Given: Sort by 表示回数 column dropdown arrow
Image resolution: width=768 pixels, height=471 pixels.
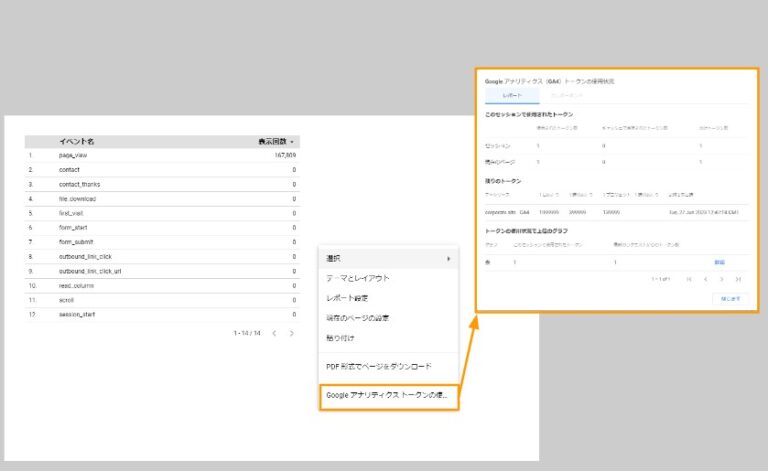Looking at the screenshot, I should click(292, 142).
